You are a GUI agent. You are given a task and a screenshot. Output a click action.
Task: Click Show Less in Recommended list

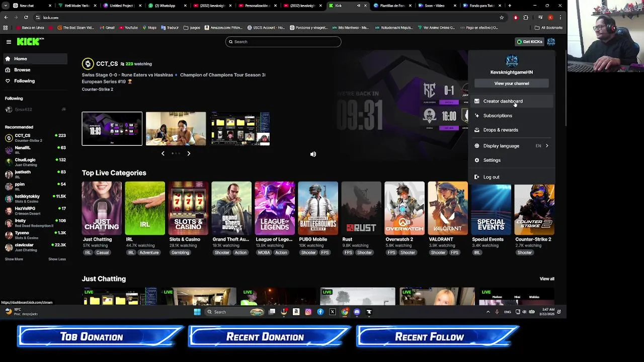pyautogui.click(x=57, y=259)
